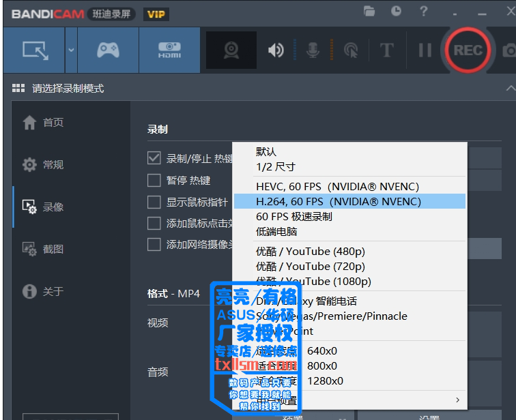Viewport: 516px width, 420px height.
Task: Click the BANDICAM logo
Action: 48,14
